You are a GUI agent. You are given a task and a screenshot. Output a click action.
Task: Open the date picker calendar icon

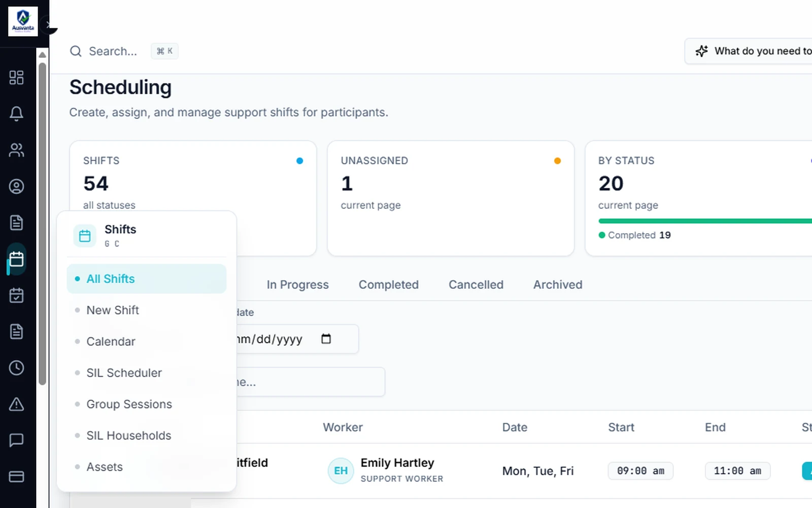point(326,339)
